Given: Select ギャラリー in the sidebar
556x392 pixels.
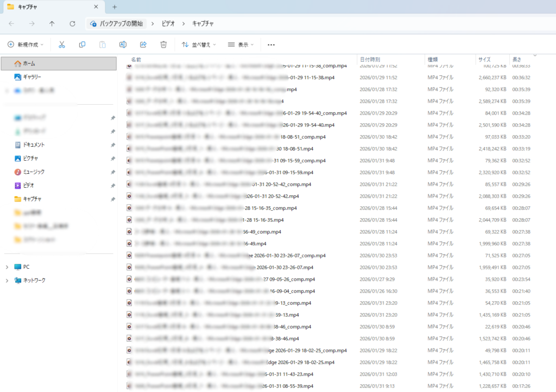Looking at the screenshot, I should coord(31,77).
